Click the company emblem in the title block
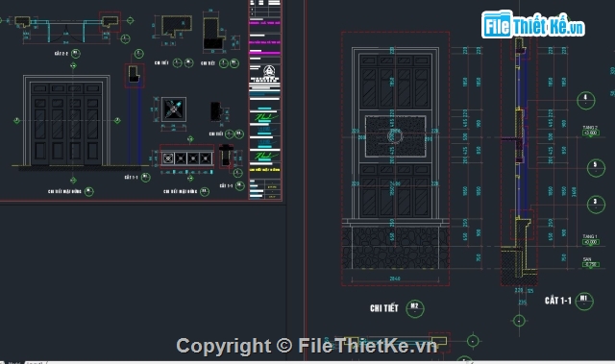This screenshot has height=364, width=615. click(269, 71)
